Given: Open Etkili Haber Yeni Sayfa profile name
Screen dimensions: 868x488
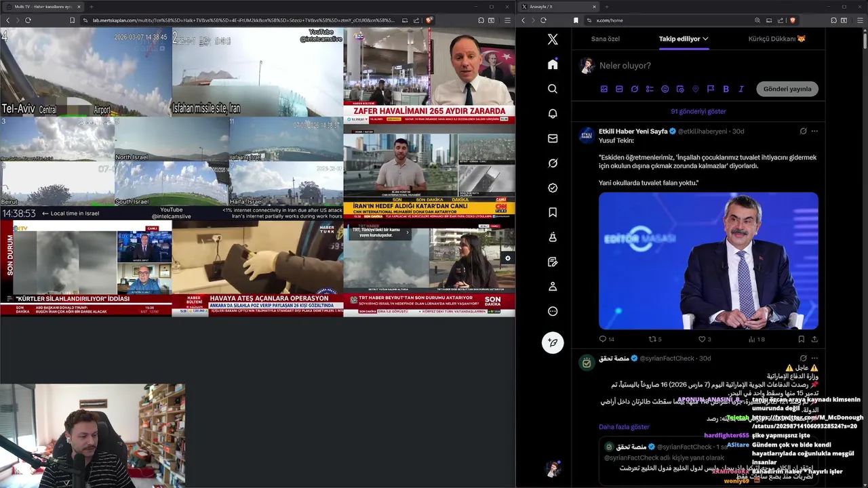Looking at the screenshot, I should click(633, 131).
